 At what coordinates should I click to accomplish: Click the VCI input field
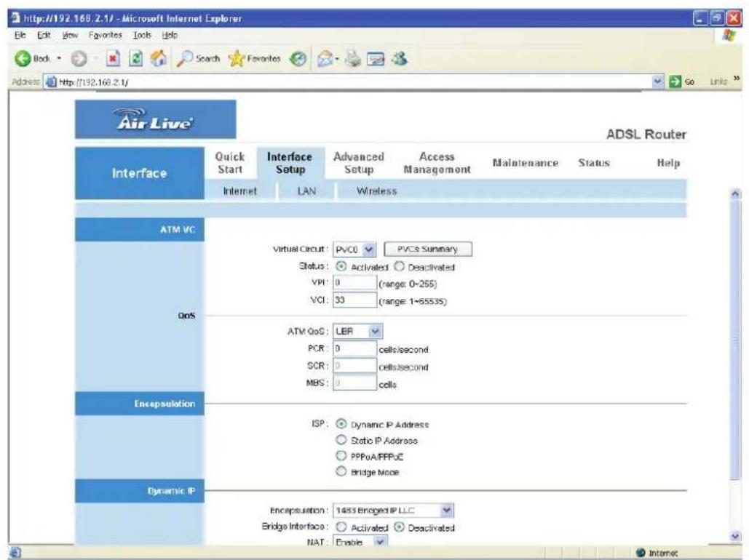coord(354,300)
